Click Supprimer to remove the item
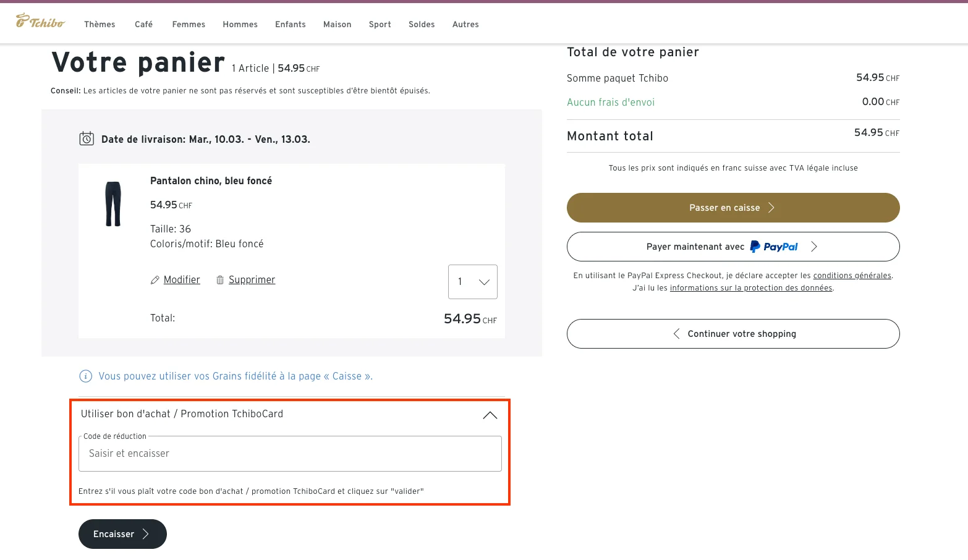 pyautogui.click(x=252, y=279)
